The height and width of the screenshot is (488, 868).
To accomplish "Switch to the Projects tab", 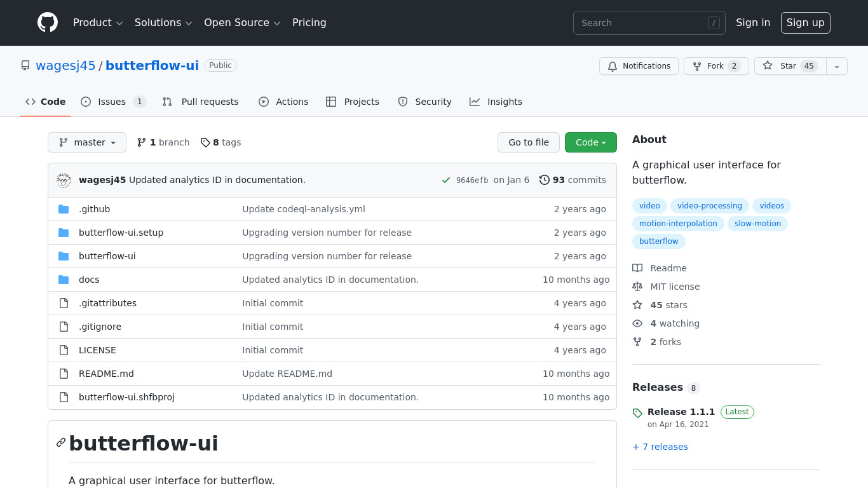I will 353,102.
